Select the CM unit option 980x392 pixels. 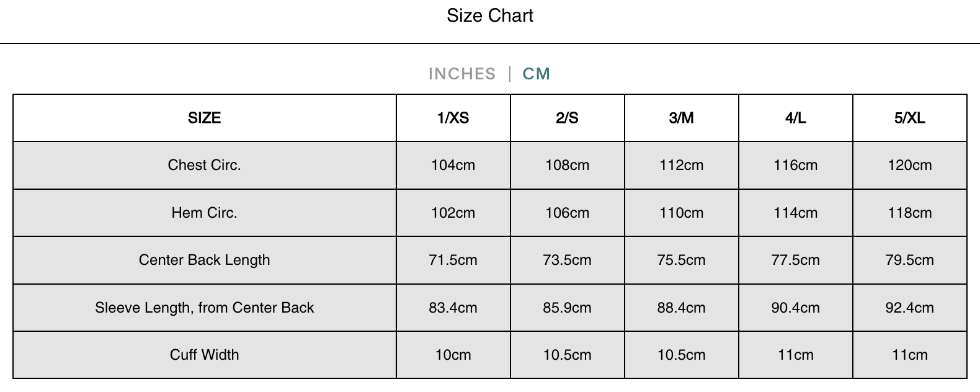coord(537,74)
